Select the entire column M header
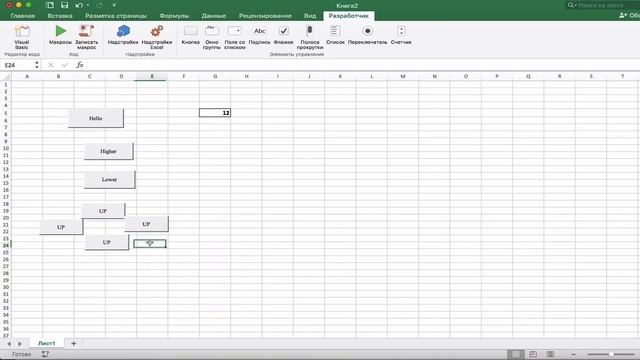The width and height of the screenshot is (640, 360). pyautogui.click(x=403, y=76)
